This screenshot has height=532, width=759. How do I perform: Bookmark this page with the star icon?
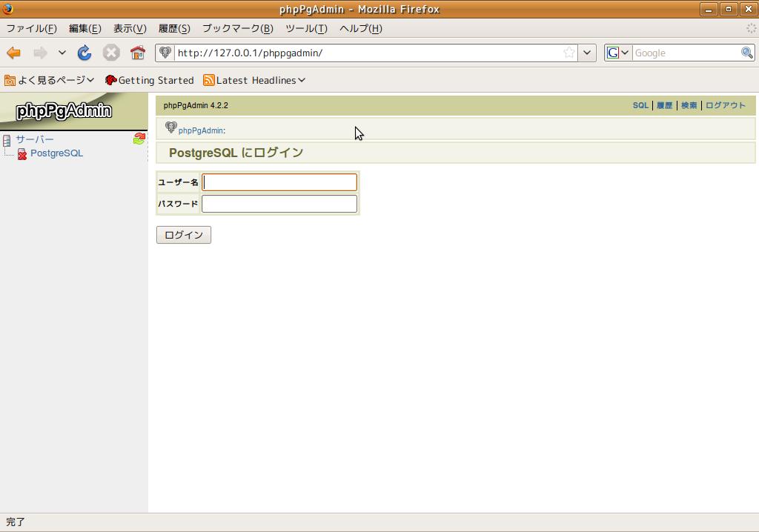pos(569,53)
